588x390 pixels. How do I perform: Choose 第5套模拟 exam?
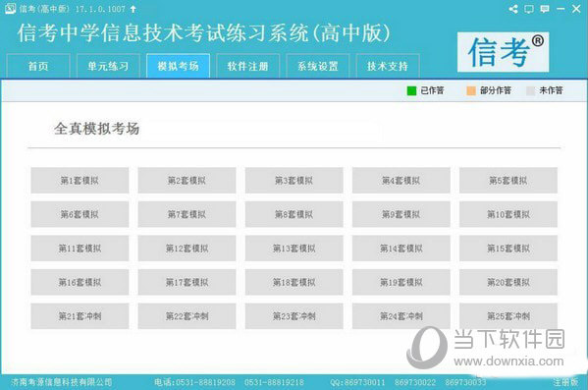point(508,181)
